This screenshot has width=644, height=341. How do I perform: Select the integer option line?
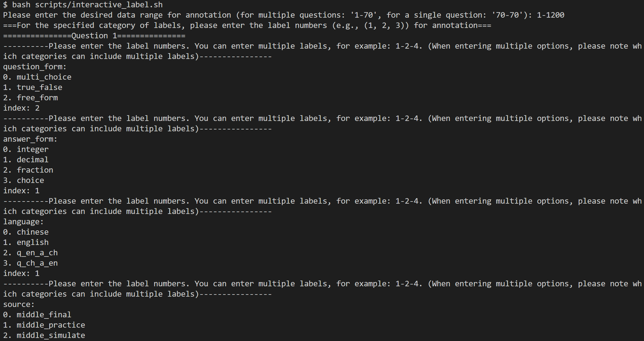click(26, 150)
